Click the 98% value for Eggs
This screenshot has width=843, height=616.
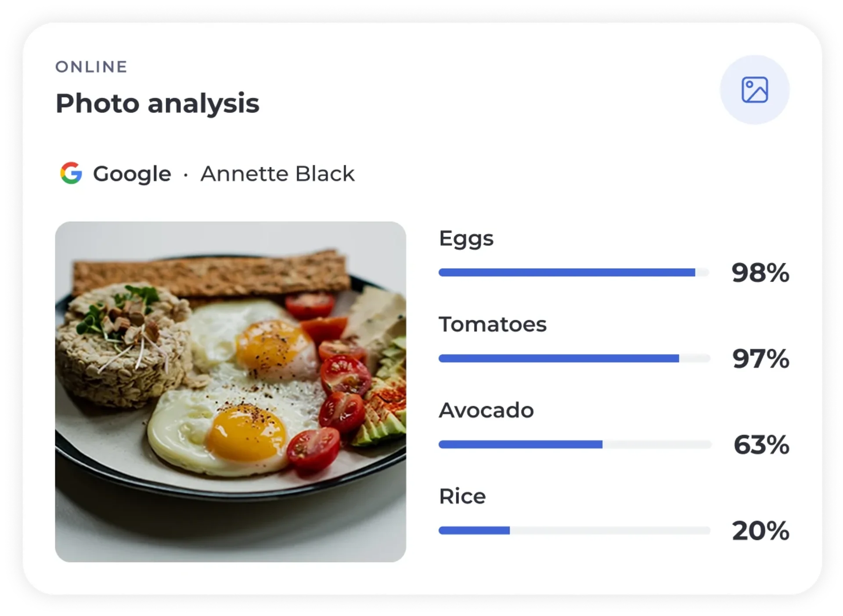760,273
